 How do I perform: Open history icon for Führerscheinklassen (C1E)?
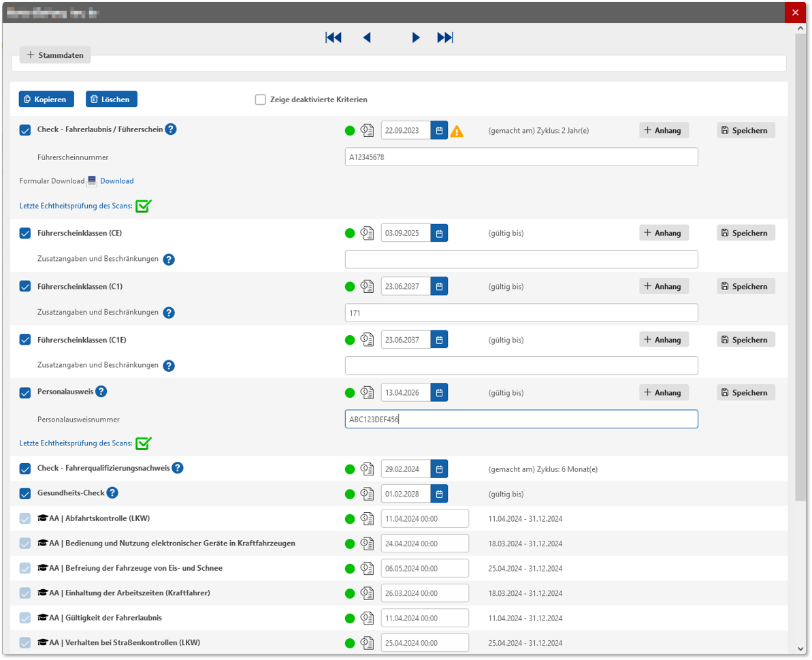coord(367,340)
